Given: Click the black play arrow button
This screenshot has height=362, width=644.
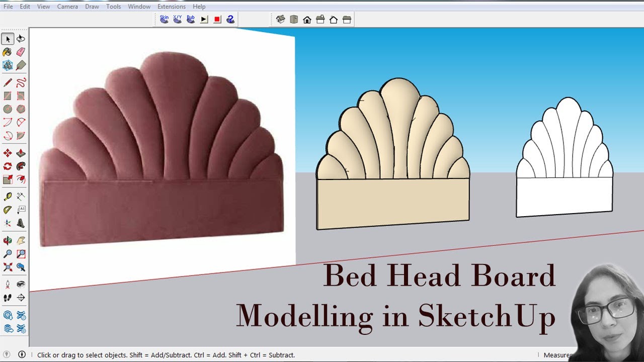Looking at the screenshot, I should [204, 20].
